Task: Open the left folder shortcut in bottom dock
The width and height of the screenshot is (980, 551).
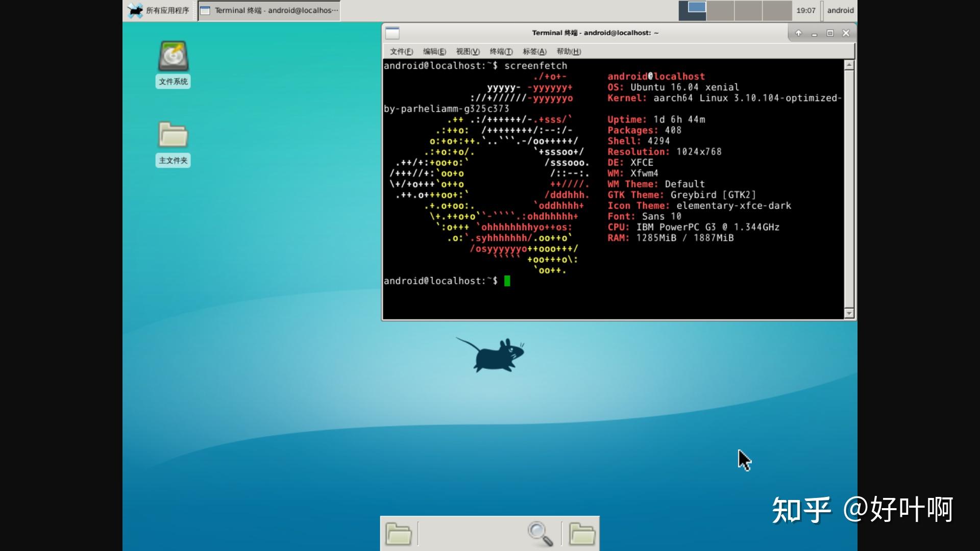Action: pos(399,534)
